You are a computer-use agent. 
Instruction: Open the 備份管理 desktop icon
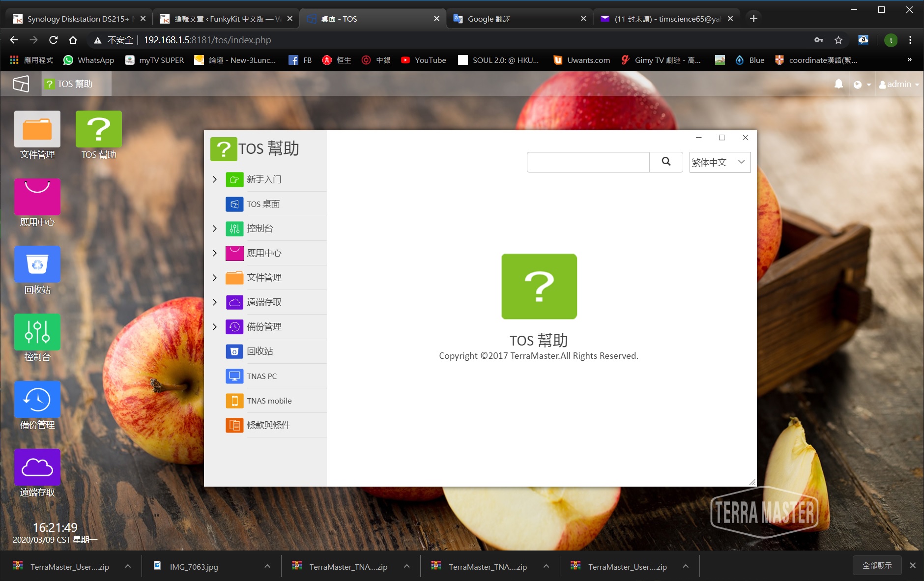37,399
